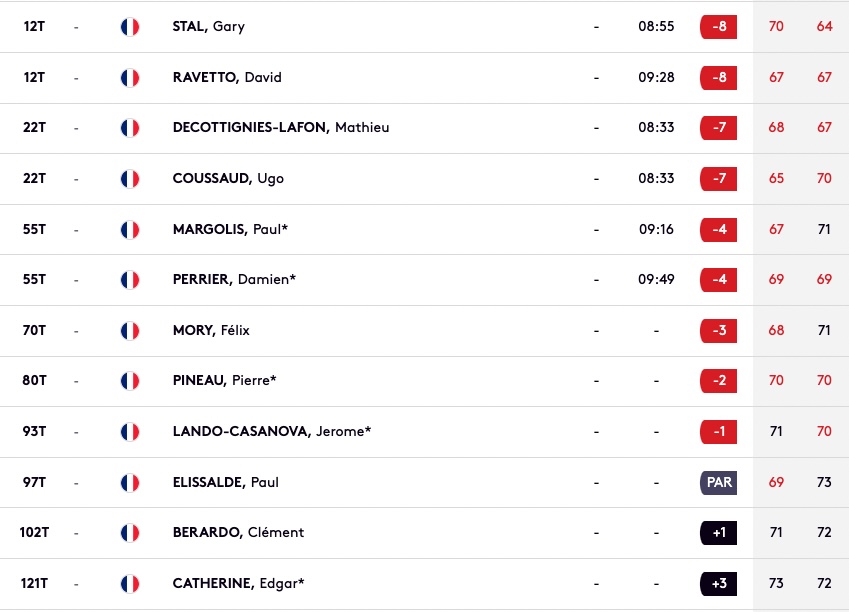The width and height of the screenshot is (849, 612).
Task: Open PERRIER, Damien player name
Action: 234,279
